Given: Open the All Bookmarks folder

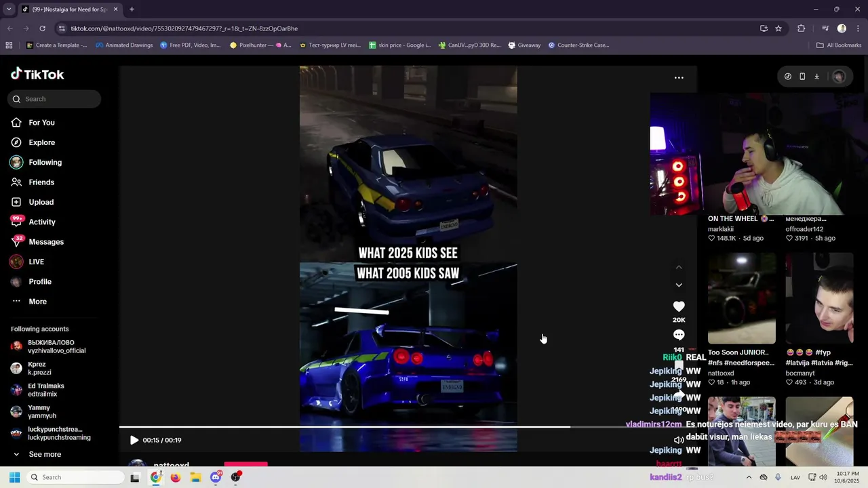Looking at the screenshot, I should click(839, 45).
